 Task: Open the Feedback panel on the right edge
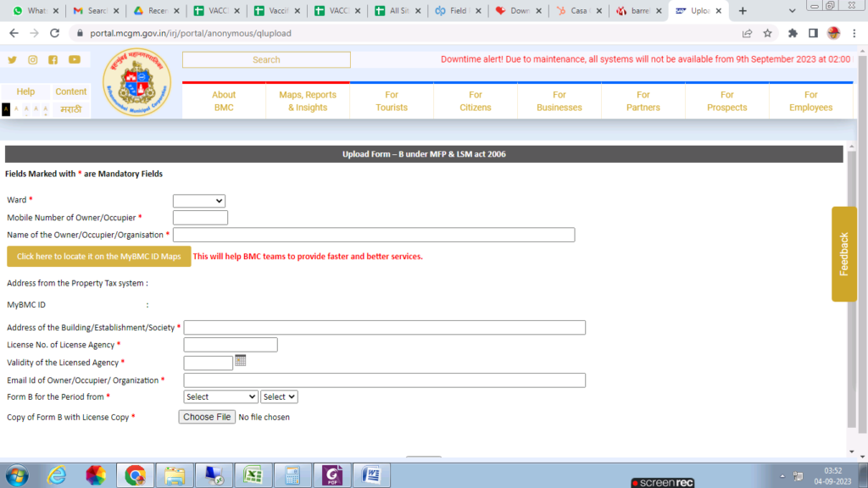(x=843, y=254)
